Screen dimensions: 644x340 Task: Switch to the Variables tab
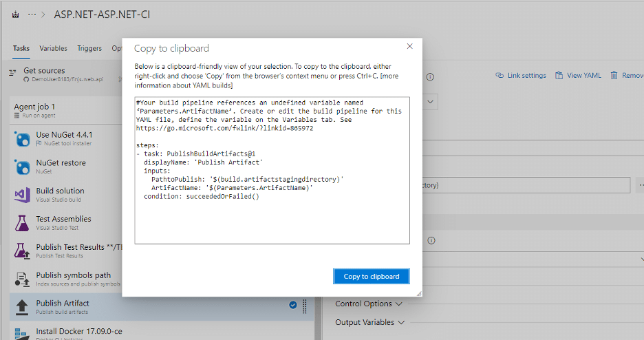(54, 48)
